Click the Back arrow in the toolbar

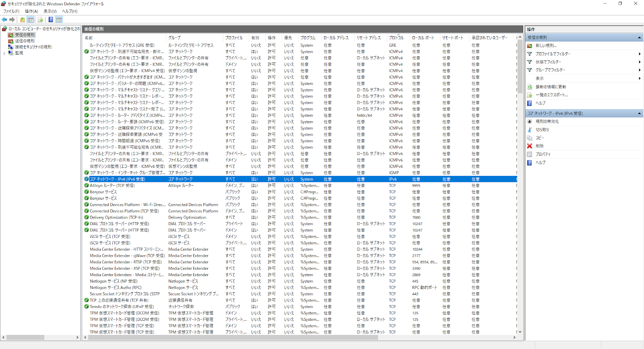[4, 19]
